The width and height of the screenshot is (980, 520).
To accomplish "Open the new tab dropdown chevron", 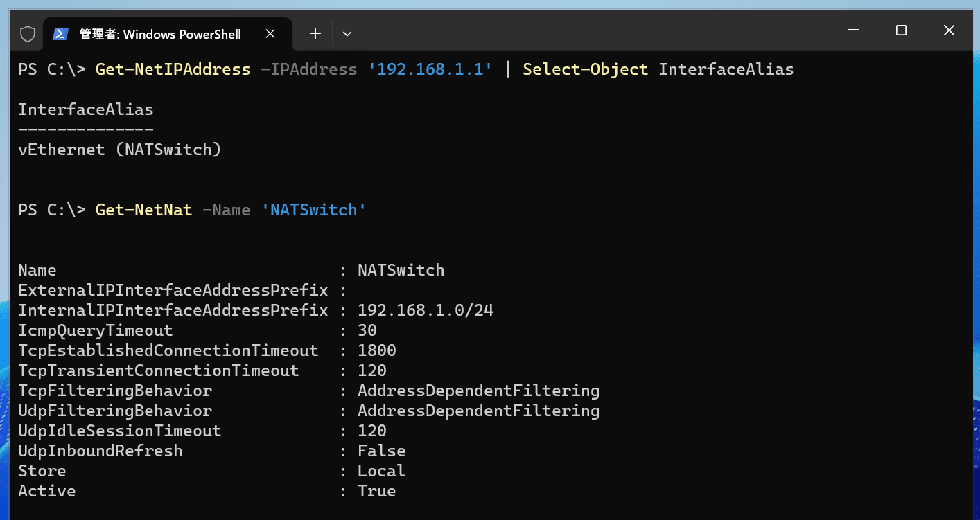I will [347, 33].
